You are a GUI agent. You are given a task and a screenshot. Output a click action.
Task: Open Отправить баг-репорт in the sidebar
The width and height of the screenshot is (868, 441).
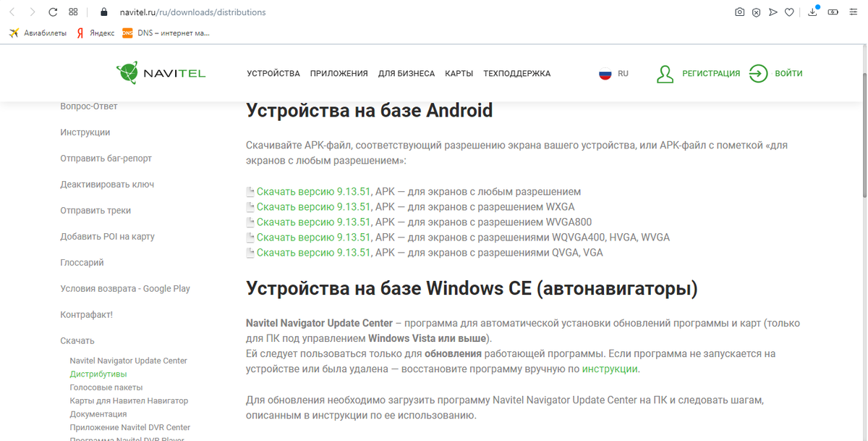click(106, 159)
